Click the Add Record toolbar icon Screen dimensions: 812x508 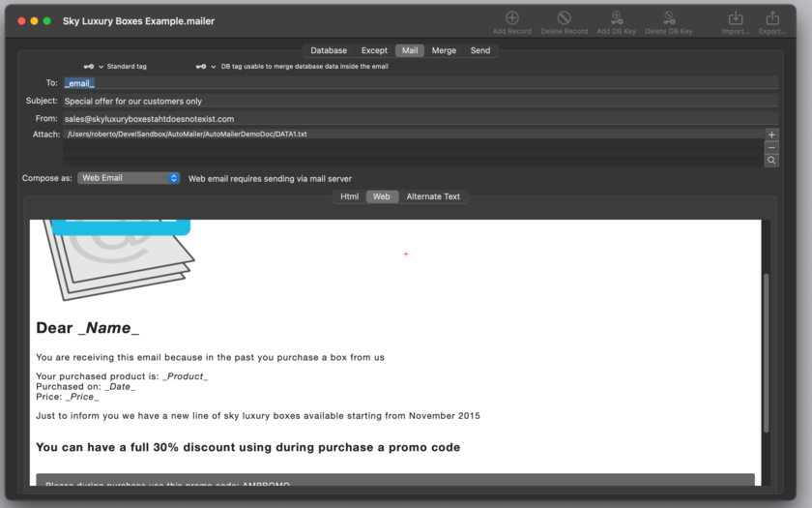tap(511, 18)
